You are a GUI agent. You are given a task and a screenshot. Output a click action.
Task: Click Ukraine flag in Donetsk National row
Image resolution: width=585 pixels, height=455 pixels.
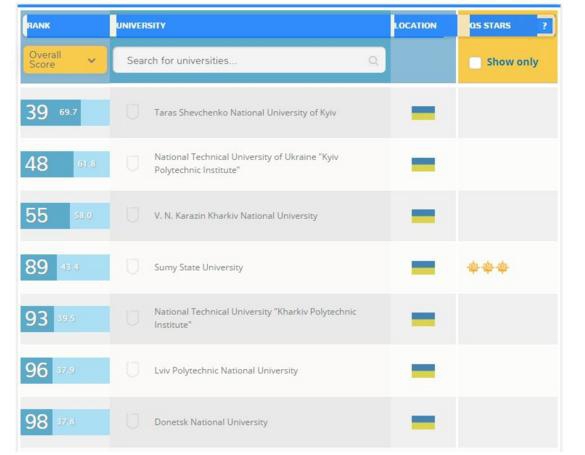coord(423,423)
